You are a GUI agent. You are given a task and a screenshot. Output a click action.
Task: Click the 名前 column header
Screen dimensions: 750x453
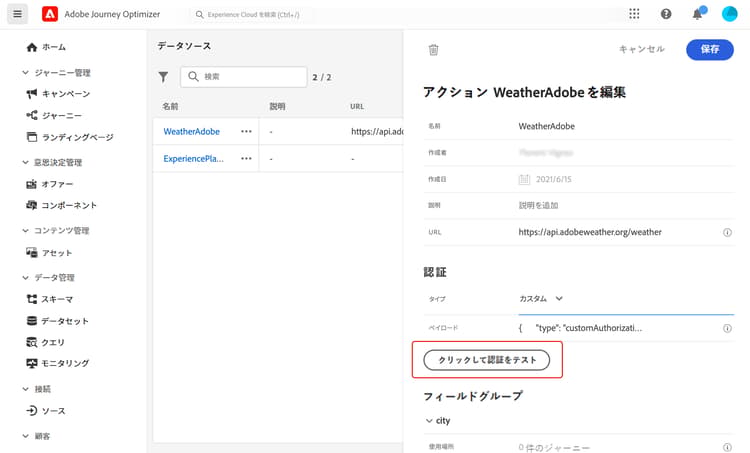[170, 106]
